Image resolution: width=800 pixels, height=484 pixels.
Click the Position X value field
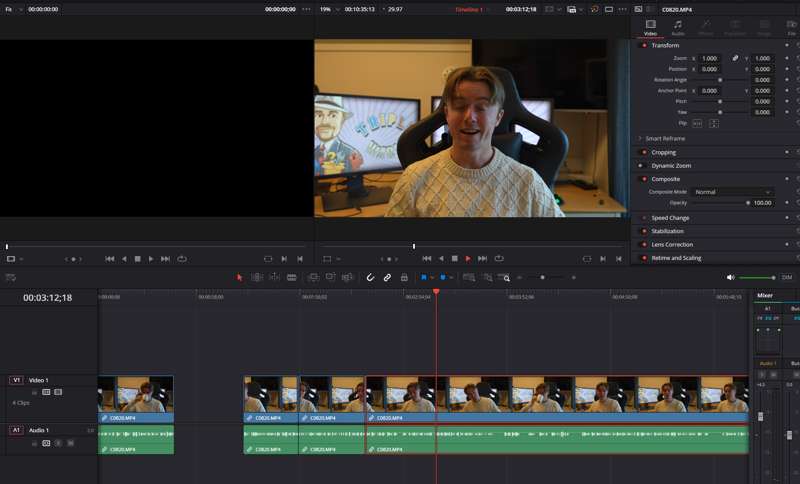click(x=710, y=69)
